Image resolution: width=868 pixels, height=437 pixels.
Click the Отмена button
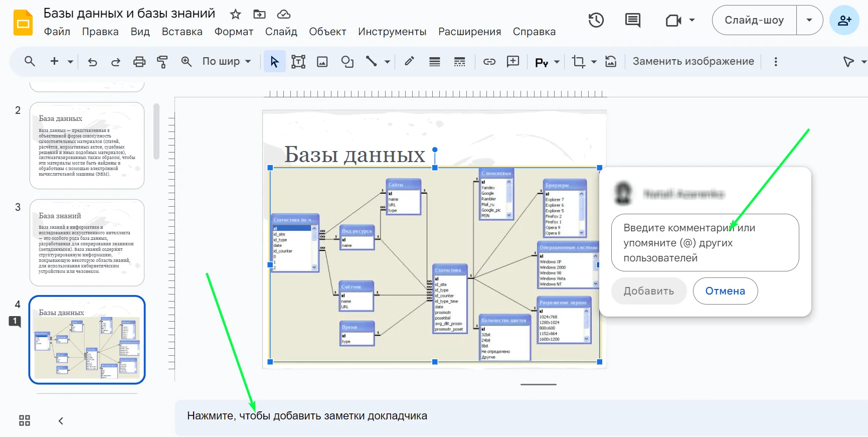pos(725,291)
